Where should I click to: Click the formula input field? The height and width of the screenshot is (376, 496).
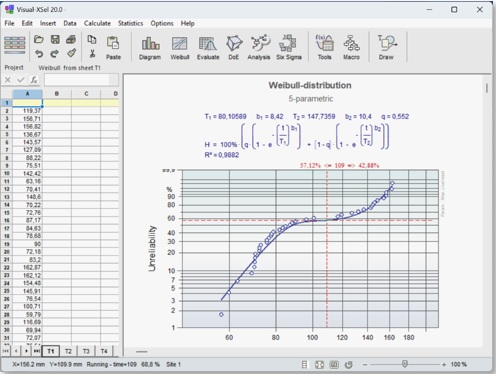[x=81, y=80]
